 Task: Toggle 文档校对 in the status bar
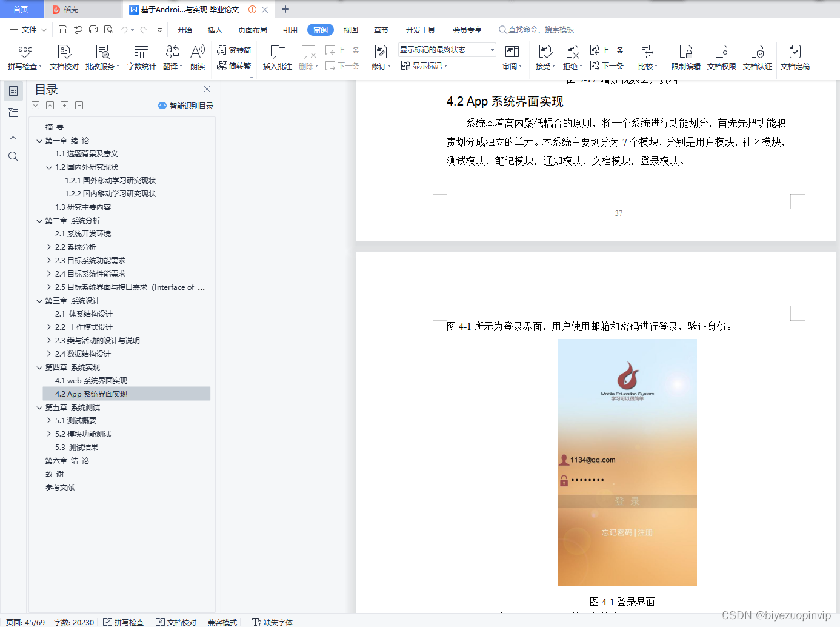click(x=176, y=622)
